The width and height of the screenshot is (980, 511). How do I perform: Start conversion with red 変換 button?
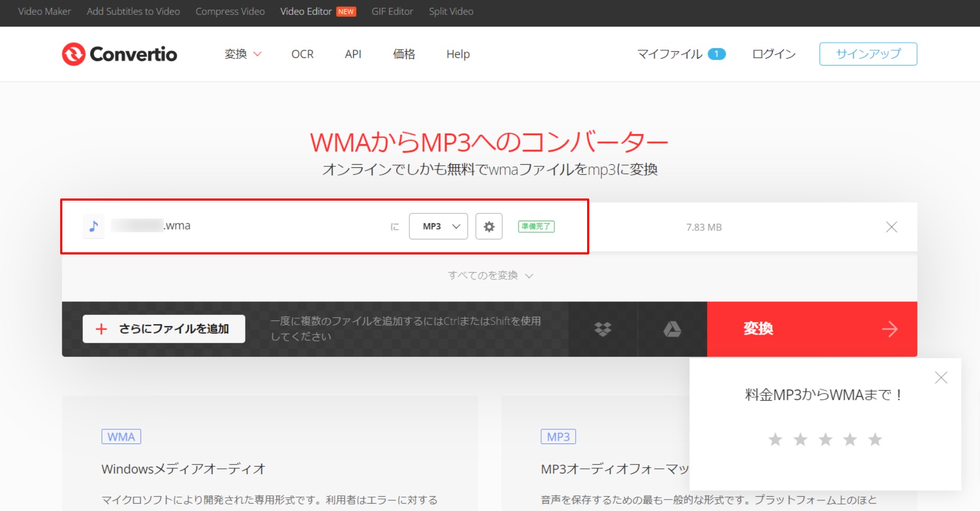[812, 329]
